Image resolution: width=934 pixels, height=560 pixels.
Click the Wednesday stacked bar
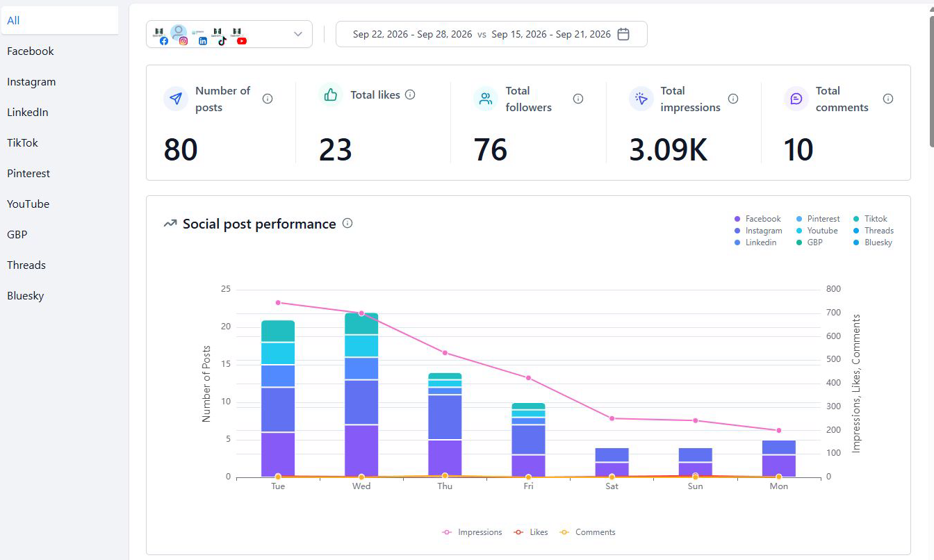click(361, 395)
